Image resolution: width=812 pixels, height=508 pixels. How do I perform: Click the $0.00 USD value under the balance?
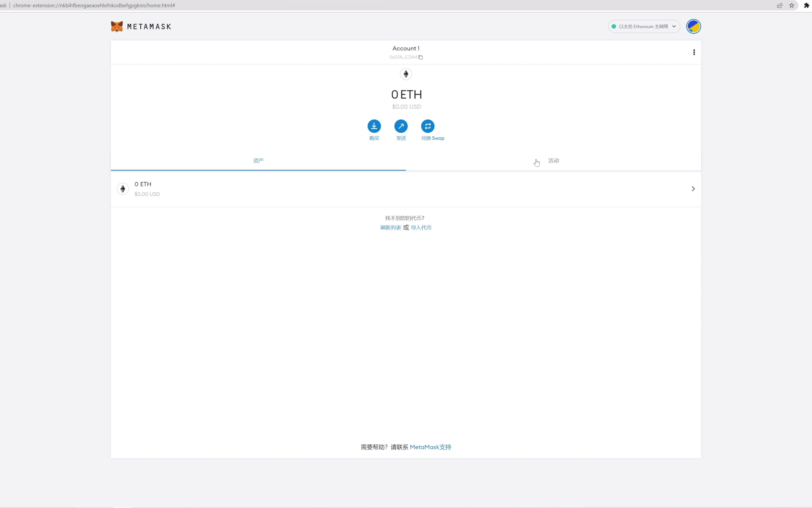406,107
